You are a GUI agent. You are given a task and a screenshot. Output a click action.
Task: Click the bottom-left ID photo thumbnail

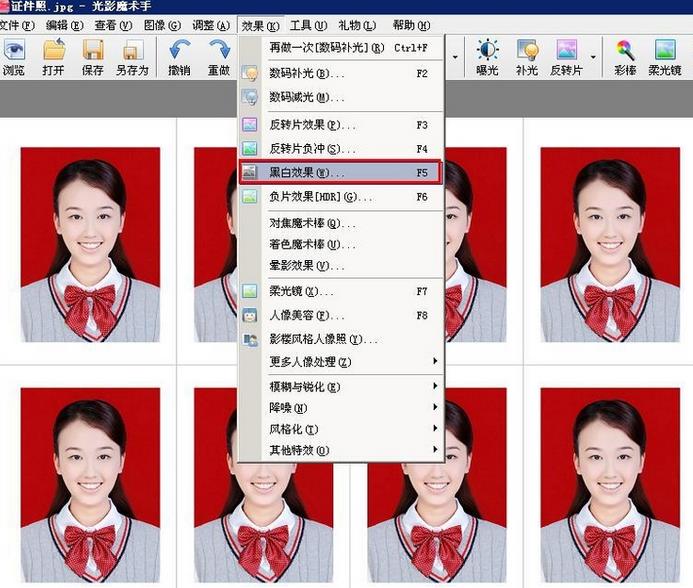pyautogui.click(x=90, y=485)
